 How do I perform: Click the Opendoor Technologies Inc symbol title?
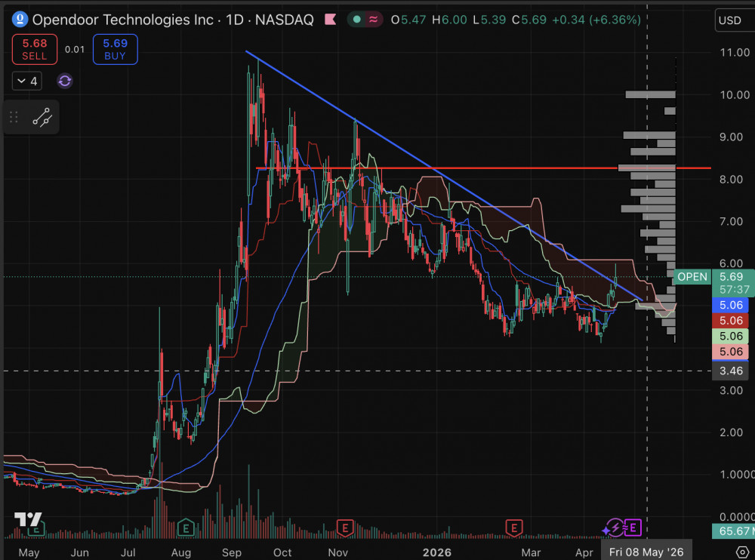[122, 20]
